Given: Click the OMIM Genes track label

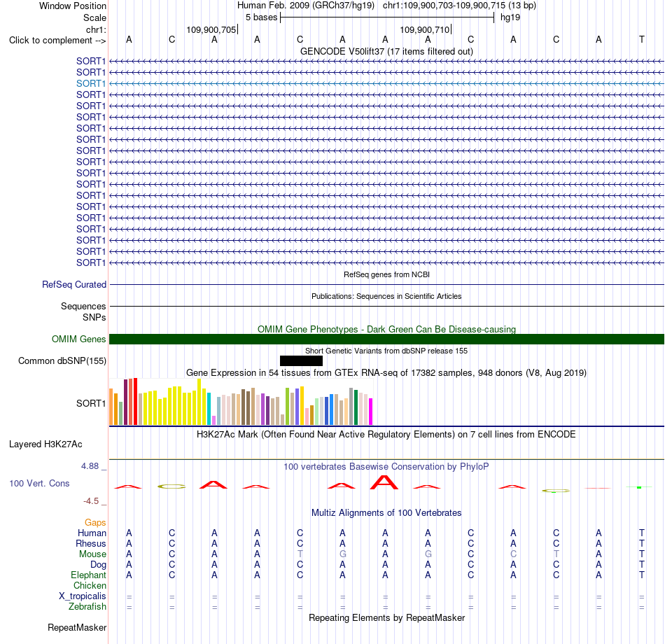Looking at the screenshot, I should click(x=79, y=339).
